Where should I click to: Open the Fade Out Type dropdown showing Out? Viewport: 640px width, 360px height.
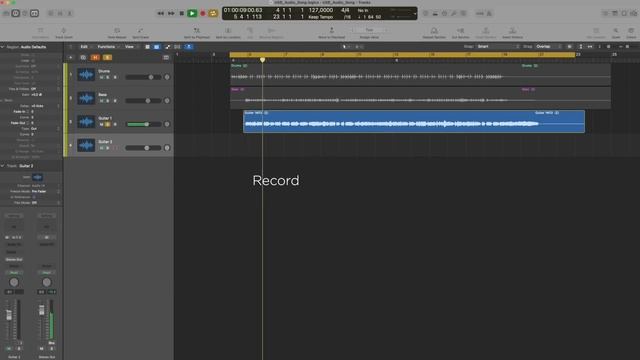point(45,129)
